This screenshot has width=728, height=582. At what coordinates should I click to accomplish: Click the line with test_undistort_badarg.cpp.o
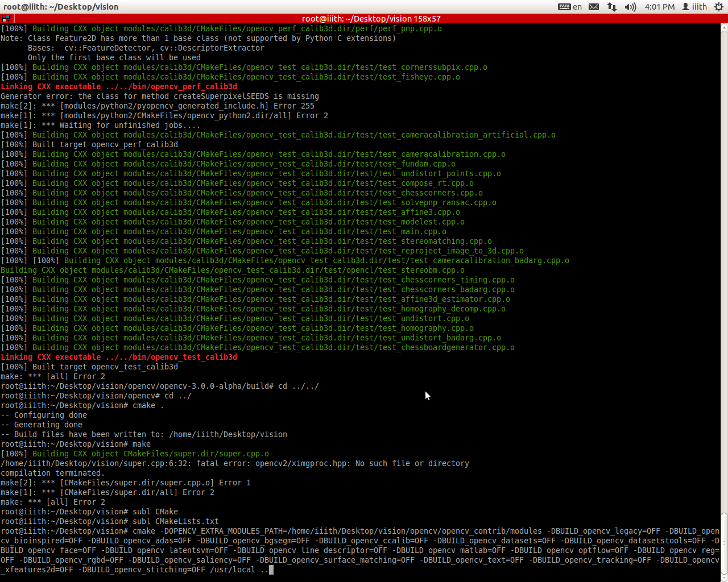[251, 338]
